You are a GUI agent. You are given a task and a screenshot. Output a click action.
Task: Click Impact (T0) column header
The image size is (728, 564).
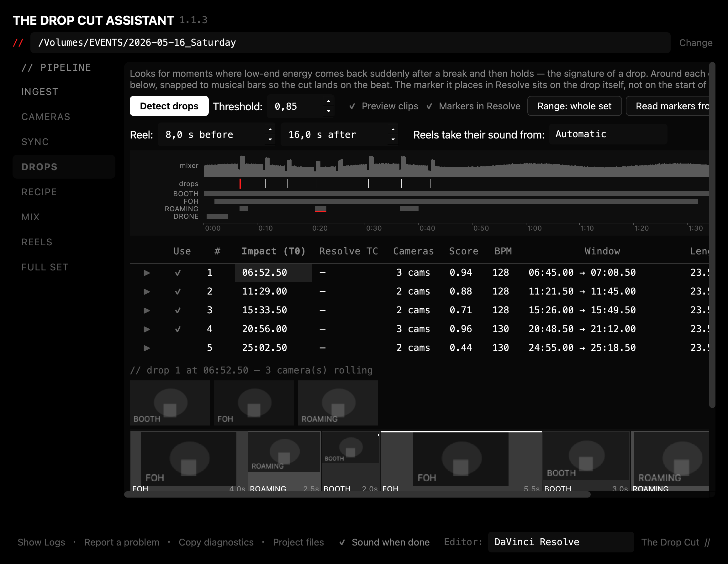coord(273,251)
